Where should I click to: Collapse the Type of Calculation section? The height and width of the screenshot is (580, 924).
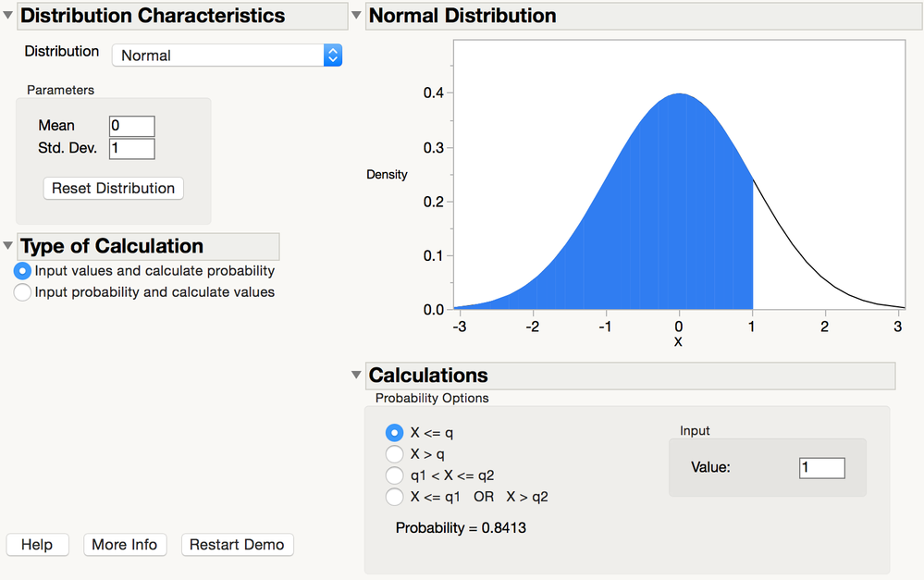pyautogui.click(x=7, y=246)
